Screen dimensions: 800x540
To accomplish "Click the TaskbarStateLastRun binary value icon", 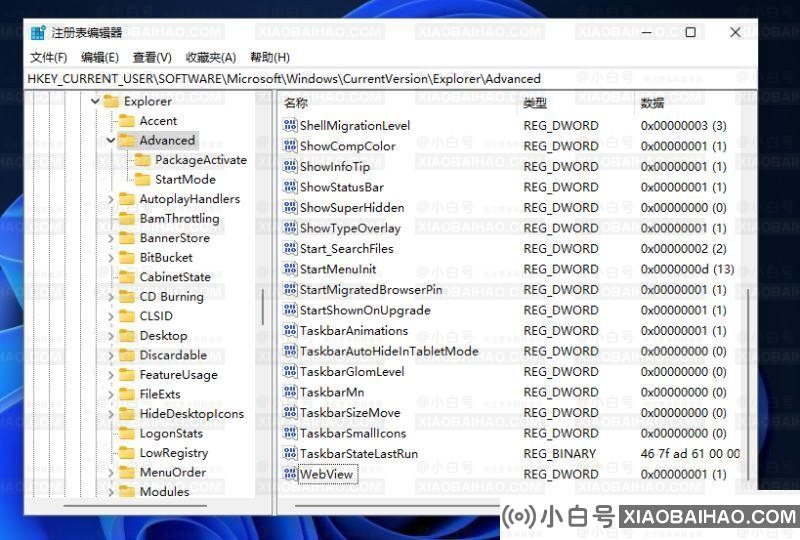I will coord(290,453).
